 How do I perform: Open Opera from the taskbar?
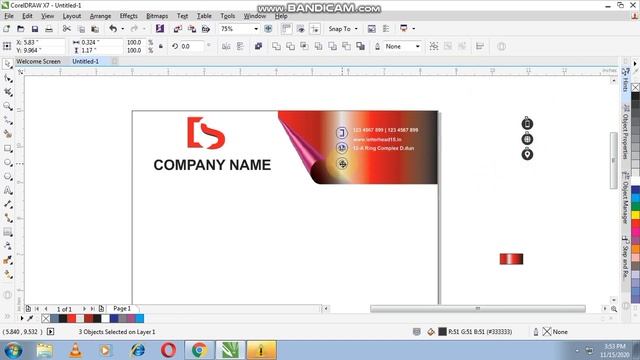point(168,350)
